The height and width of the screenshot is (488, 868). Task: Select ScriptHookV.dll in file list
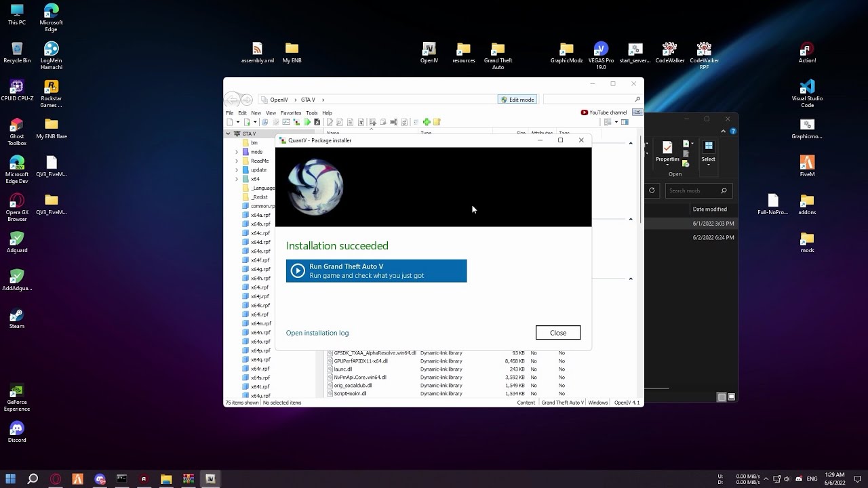[x=350, y=394]
